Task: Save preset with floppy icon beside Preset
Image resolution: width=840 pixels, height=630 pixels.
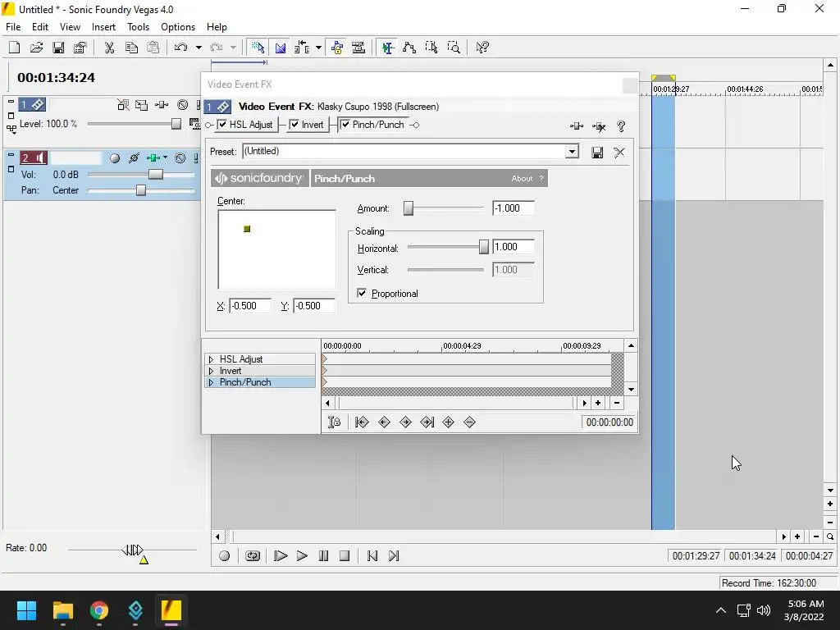Action: tap(597, 153)
